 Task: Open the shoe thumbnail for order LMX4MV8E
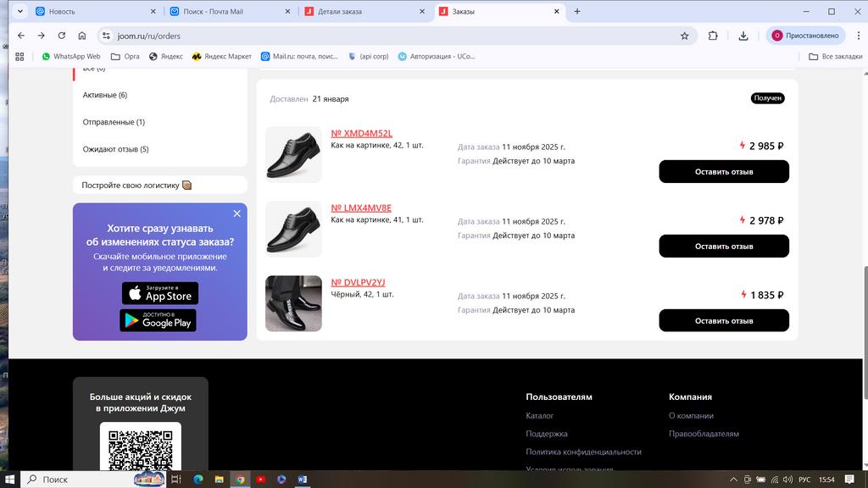tap(293, 229)
